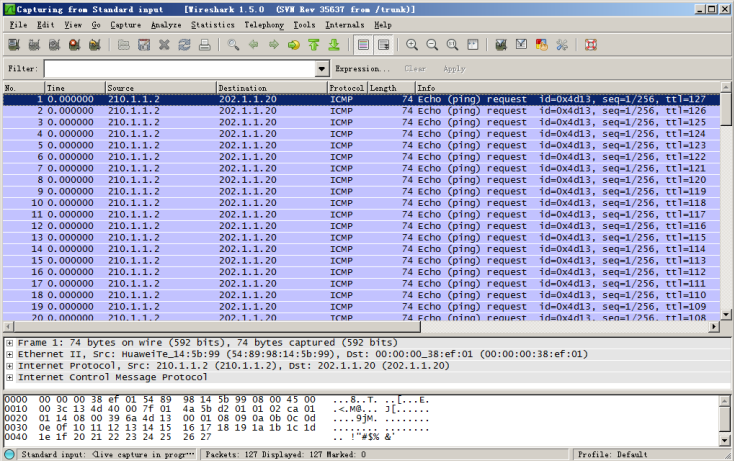This screenshot has height=461, width=734.
Task: Stop the running live capture
Action: (x=74, y=45)
